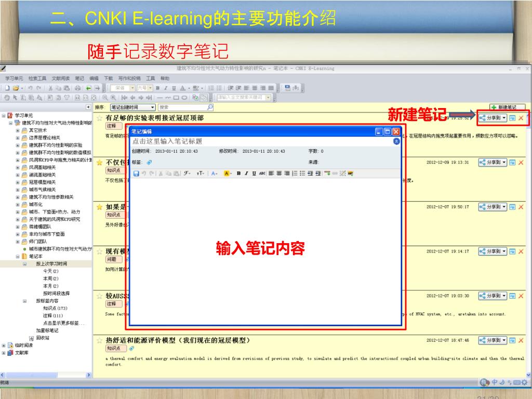
Task: Collapse the 笔记本 node in tree
Action: point(18,257)
